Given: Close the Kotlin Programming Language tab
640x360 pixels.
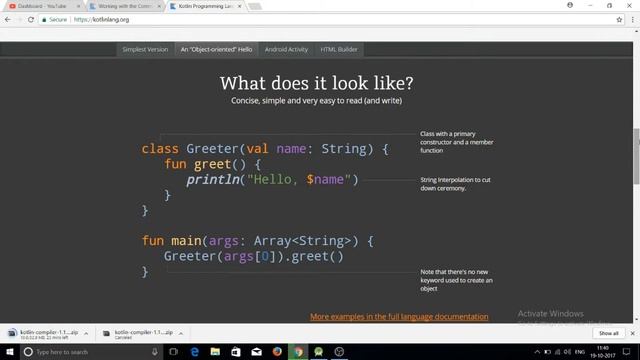Looking at the screenshot, I should 239,6.
